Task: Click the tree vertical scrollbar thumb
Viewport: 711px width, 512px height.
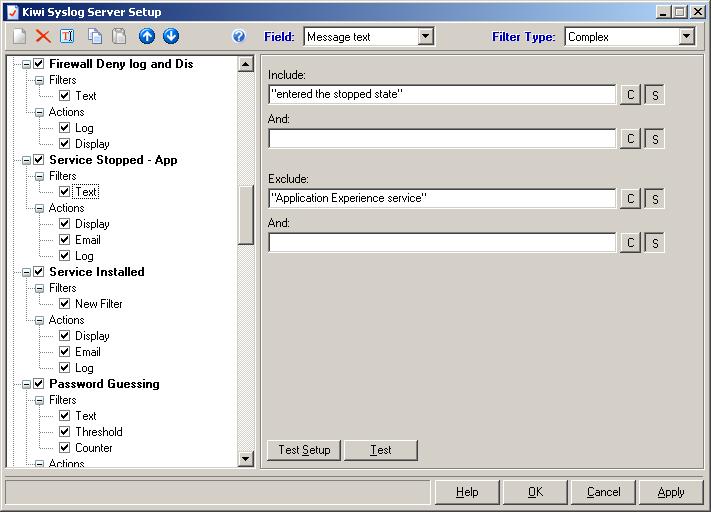Action: [245, 215]
